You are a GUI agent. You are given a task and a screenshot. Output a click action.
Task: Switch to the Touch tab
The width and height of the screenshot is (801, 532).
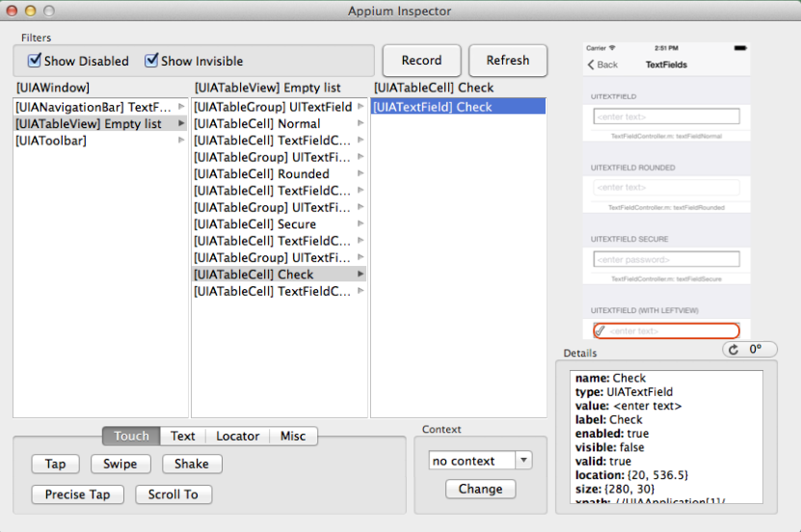click(x=131, y=436)
